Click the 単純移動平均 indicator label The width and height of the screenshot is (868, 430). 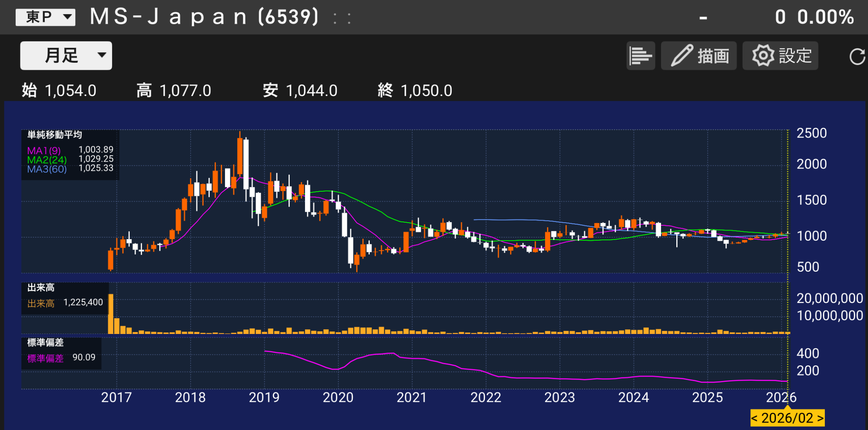(x=54, y=135)
